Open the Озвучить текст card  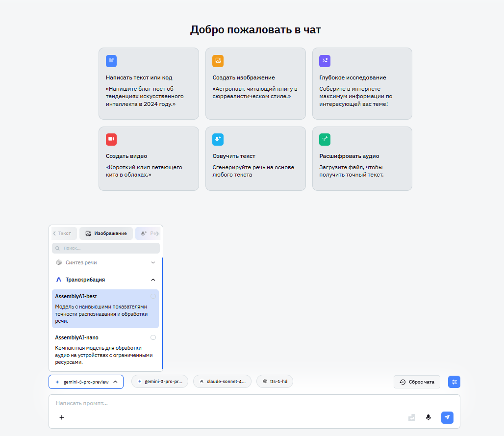click(x=255, y=158)
